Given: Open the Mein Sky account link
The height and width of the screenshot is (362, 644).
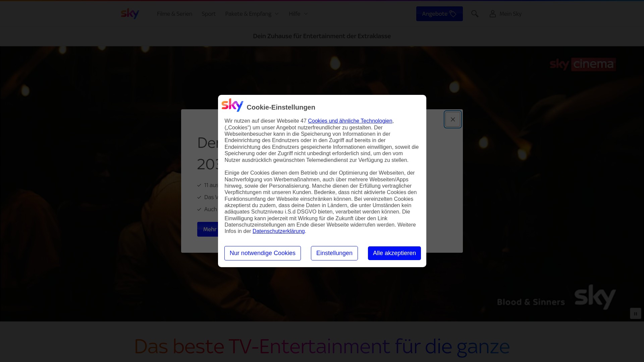Looking at the screenshot, I should click(x=510, y=14).
